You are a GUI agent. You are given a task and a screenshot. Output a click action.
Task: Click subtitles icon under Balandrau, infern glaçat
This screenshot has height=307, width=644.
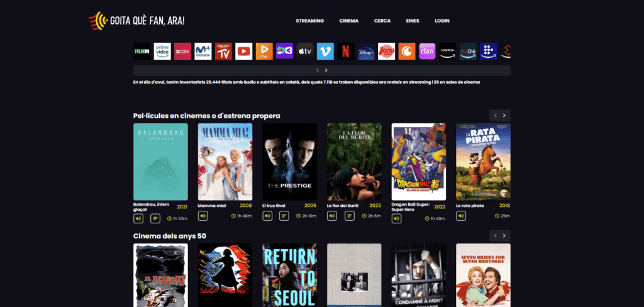(x=155, y=219)
